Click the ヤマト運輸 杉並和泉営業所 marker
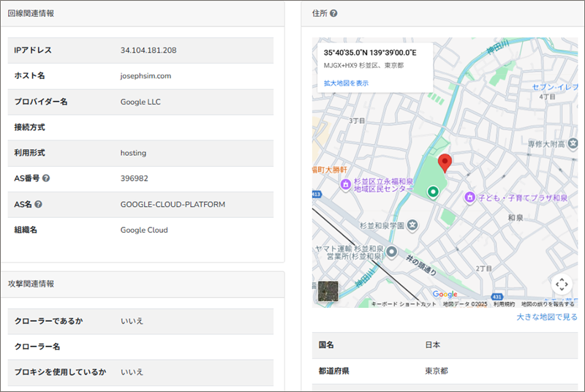585x392 pixels. [x=391, y=252]
